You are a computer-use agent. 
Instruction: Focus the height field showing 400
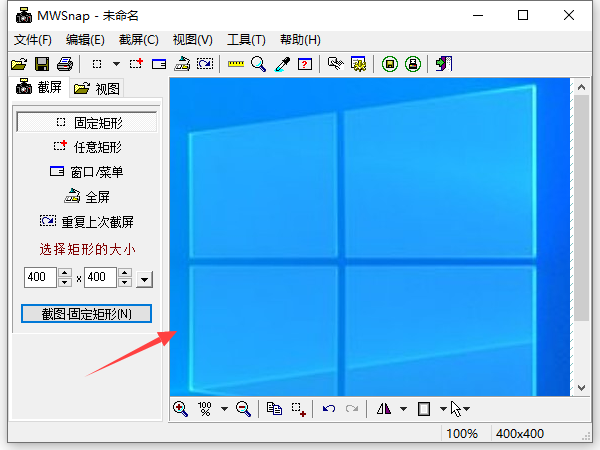(x=100, y=277)
